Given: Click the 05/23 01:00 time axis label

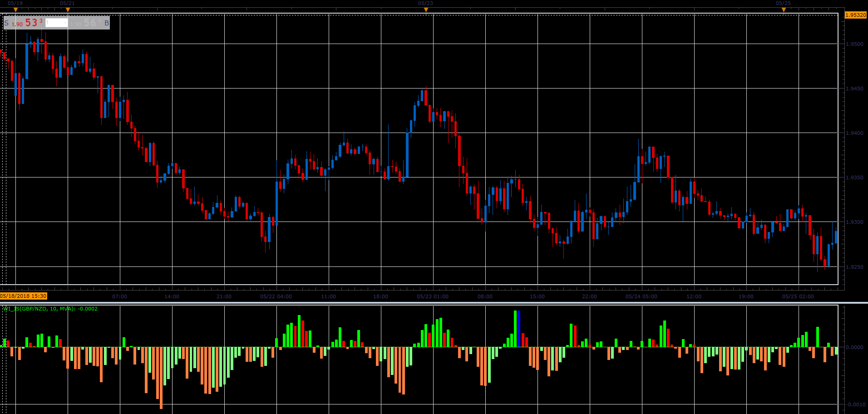Looking at the screenshot, I should tap(433, 296).
